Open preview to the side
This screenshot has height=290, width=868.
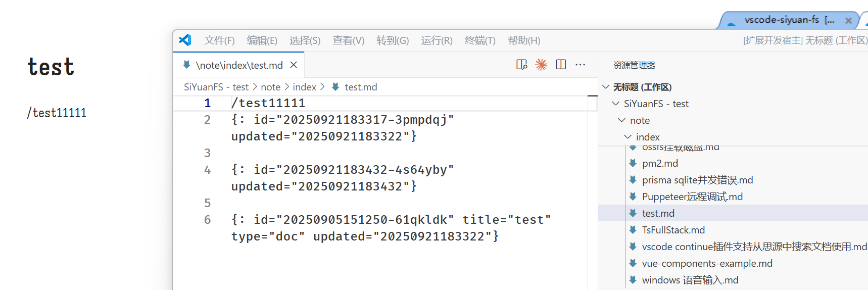(x=521, y=65)
